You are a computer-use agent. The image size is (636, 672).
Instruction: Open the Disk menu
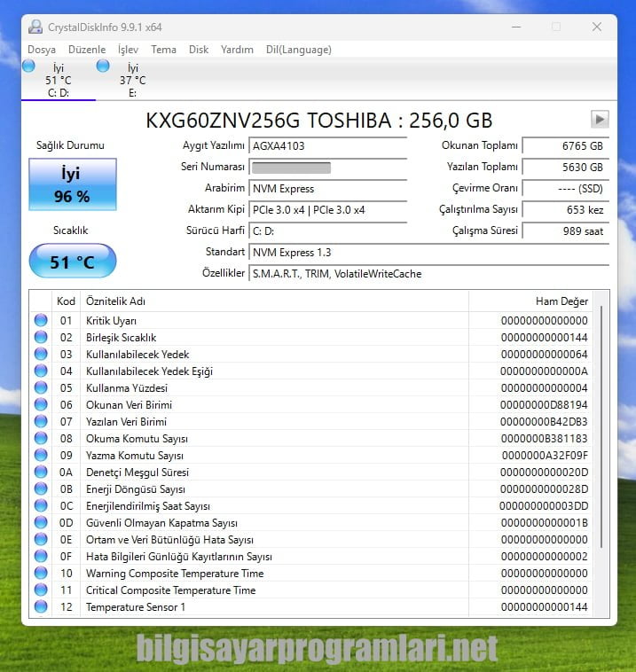click(x=199, y=50)
